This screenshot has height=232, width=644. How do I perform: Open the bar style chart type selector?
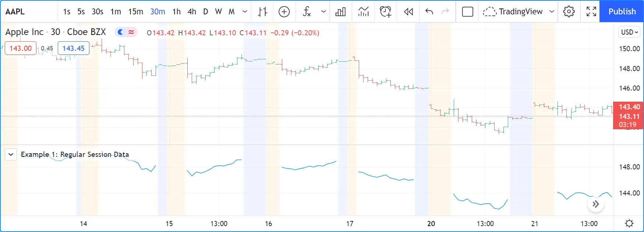[262, 12]
